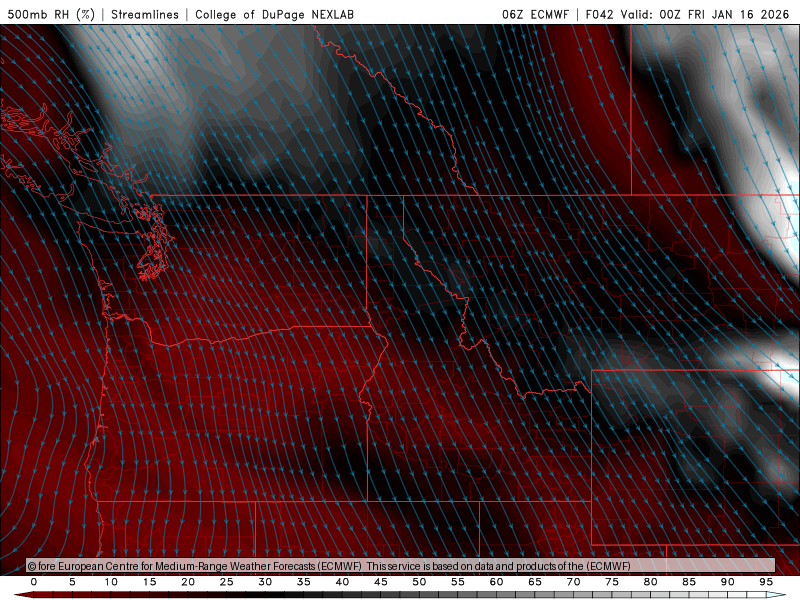This screenshot has height=600, width=800.
Task: Click the 40 value on the humidity scale
Action: point(342,582)
